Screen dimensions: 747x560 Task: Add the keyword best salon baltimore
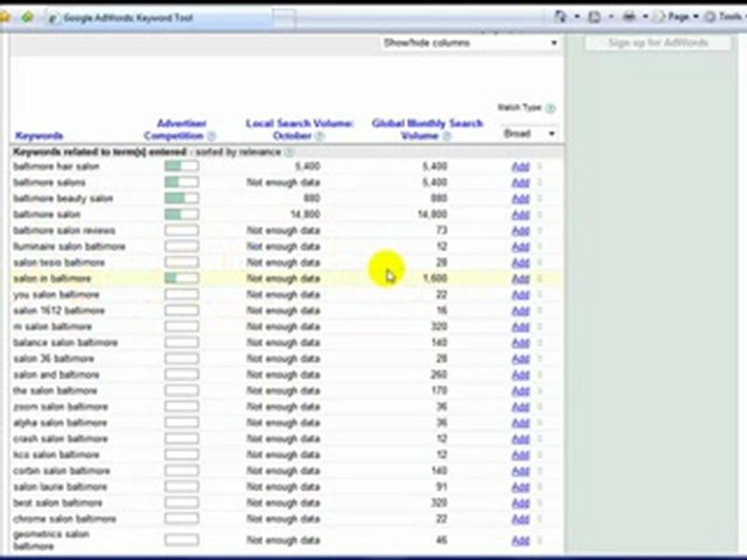pyautogui.click(x=521, y=503)
